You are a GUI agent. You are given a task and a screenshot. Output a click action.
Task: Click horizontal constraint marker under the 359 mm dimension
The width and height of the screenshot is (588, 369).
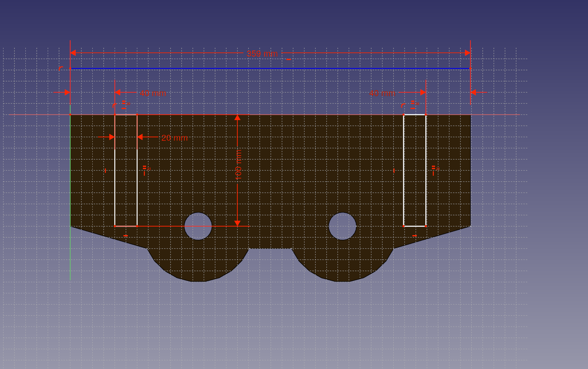coord(288,59)
